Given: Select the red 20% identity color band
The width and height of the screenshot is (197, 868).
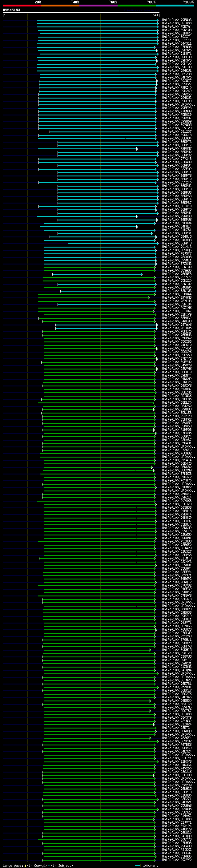Looking at the screenshot, I should tap(22, 6).
